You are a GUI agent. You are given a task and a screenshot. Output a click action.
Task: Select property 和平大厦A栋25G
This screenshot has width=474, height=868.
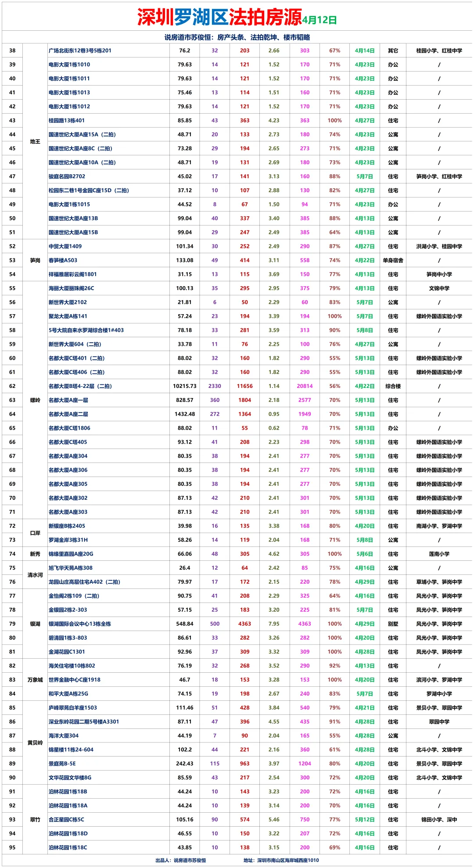(68, 694)
